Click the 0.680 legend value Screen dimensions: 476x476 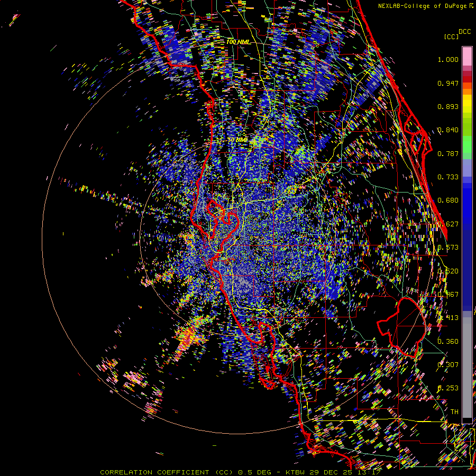coord(448,200)
